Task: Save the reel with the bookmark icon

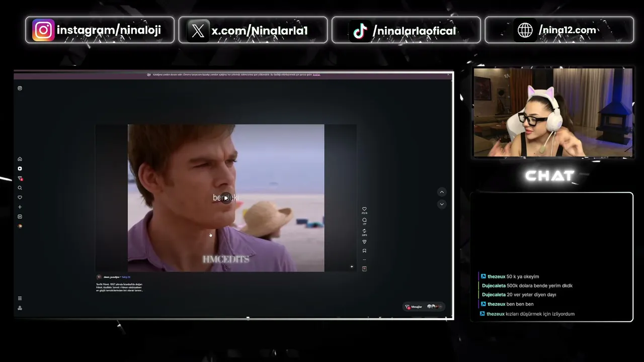Action: click(x=364, y=251)
